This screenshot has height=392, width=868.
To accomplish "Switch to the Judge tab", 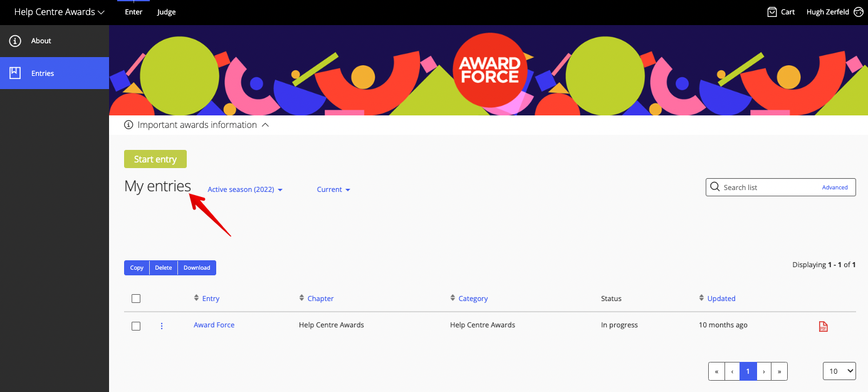I will pyautogui.click(x=167, y=12).
